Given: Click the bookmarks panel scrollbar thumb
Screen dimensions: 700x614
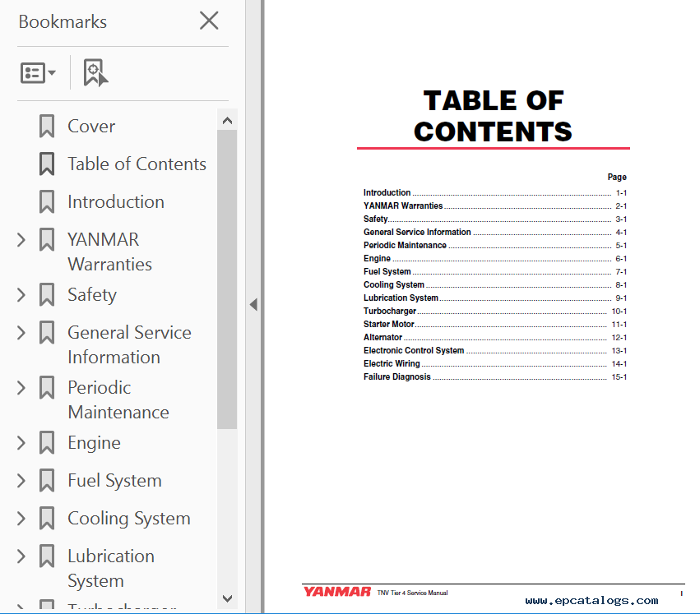Looking at the screenshot, I should 227,279.
